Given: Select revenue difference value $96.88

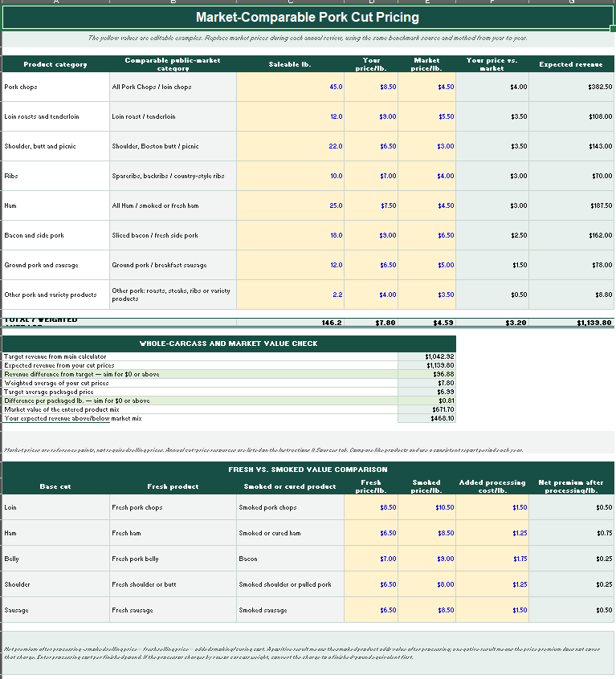Looking at the screenshot, I should click(426, 374).
